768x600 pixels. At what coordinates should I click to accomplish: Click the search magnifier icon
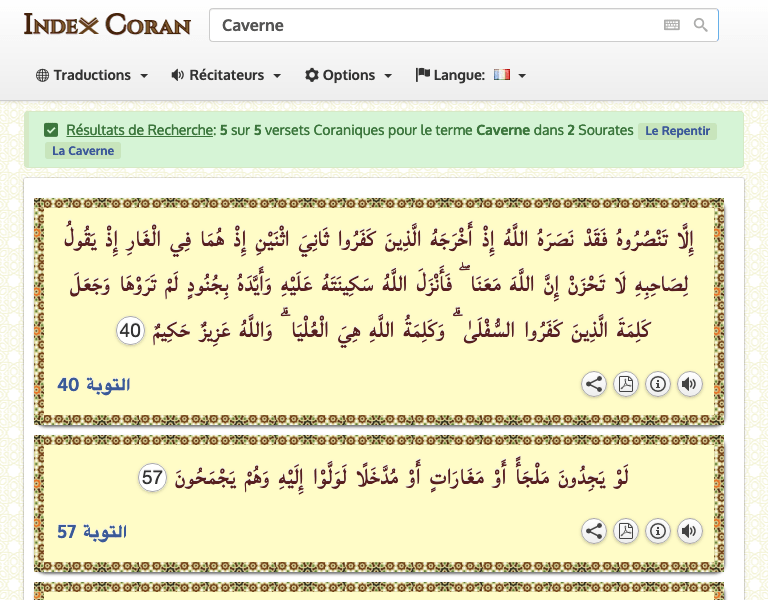coord(701,25)
